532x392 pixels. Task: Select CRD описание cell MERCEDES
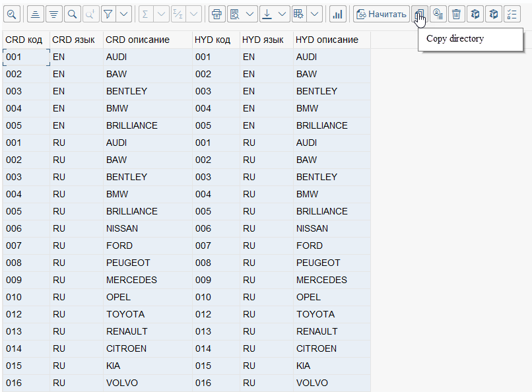pos(148,280)
